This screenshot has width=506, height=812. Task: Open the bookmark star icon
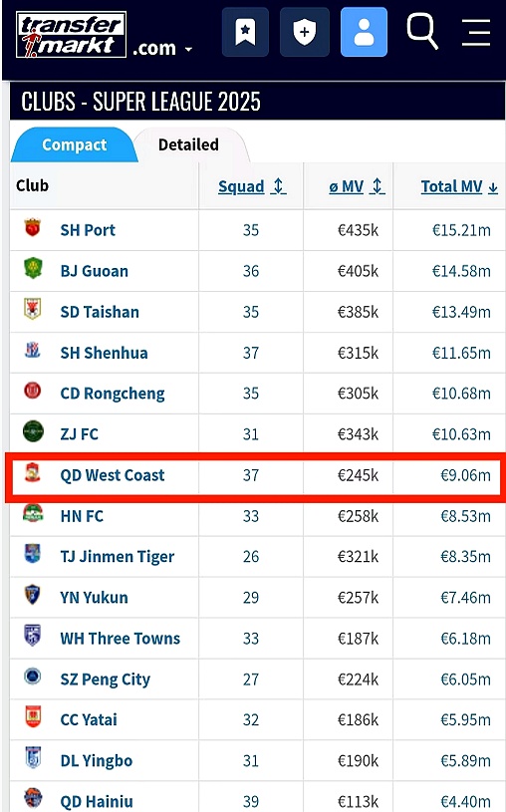(245, 32)
